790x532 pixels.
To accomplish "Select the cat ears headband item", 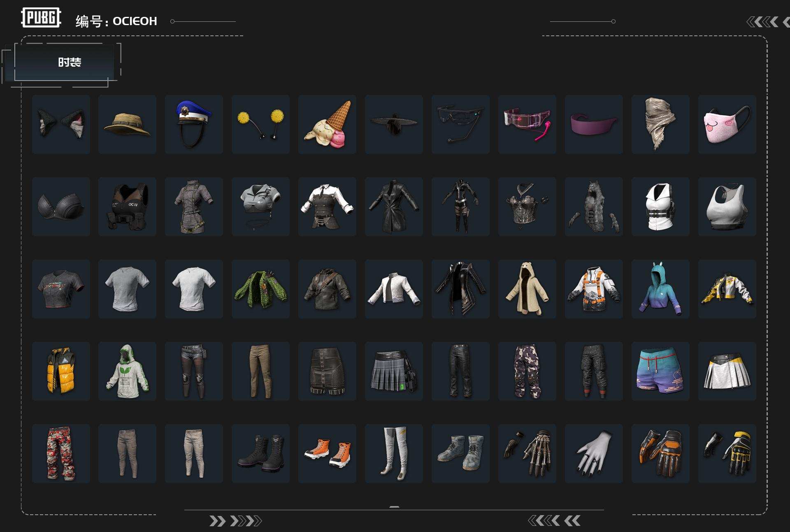I will pos(61,124).
